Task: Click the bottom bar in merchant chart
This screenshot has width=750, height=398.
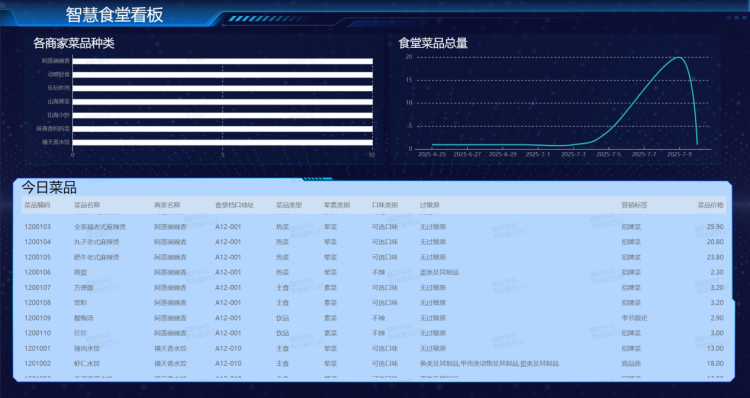Action: [x=222, y=142]
